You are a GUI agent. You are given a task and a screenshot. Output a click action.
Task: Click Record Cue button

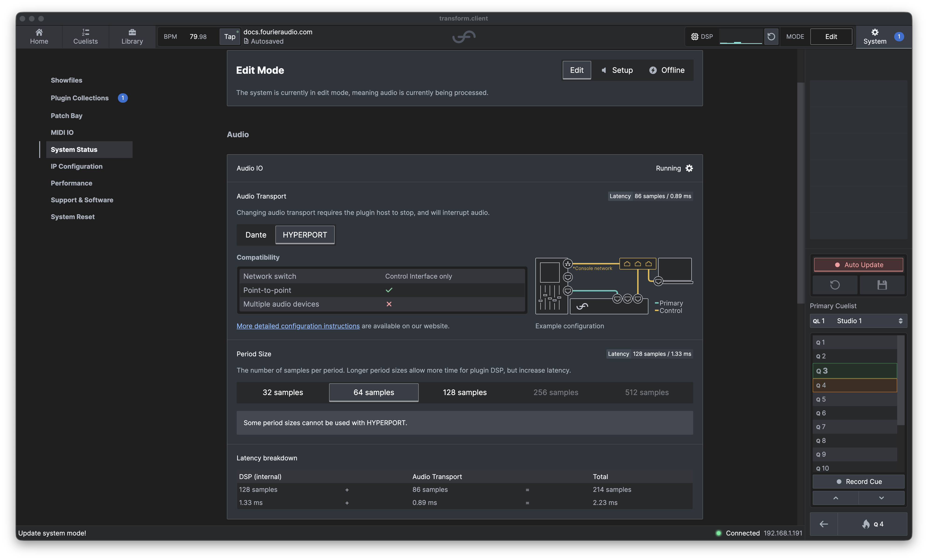pos(858,482)
